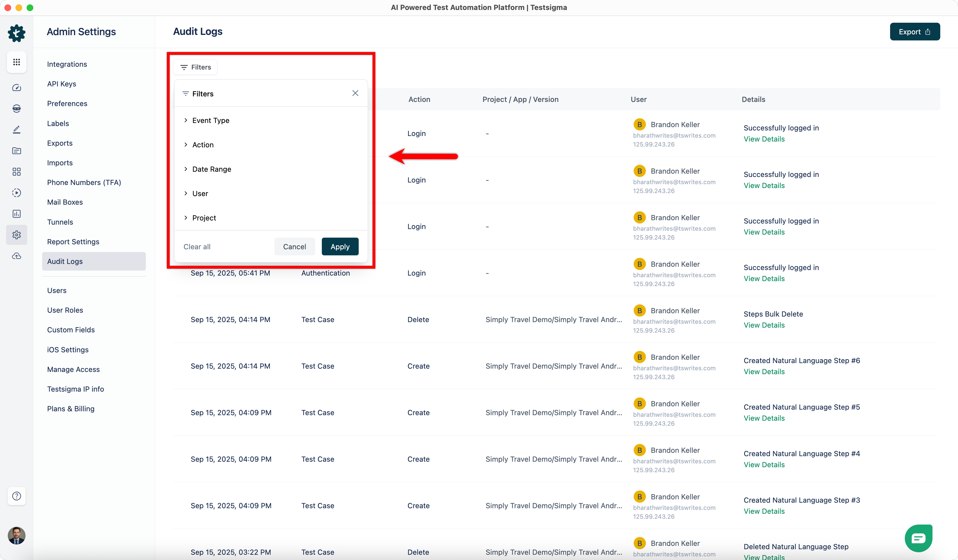Open the dashboard gauge icon
Screen dimensions: 958x560
click(16, 88)
